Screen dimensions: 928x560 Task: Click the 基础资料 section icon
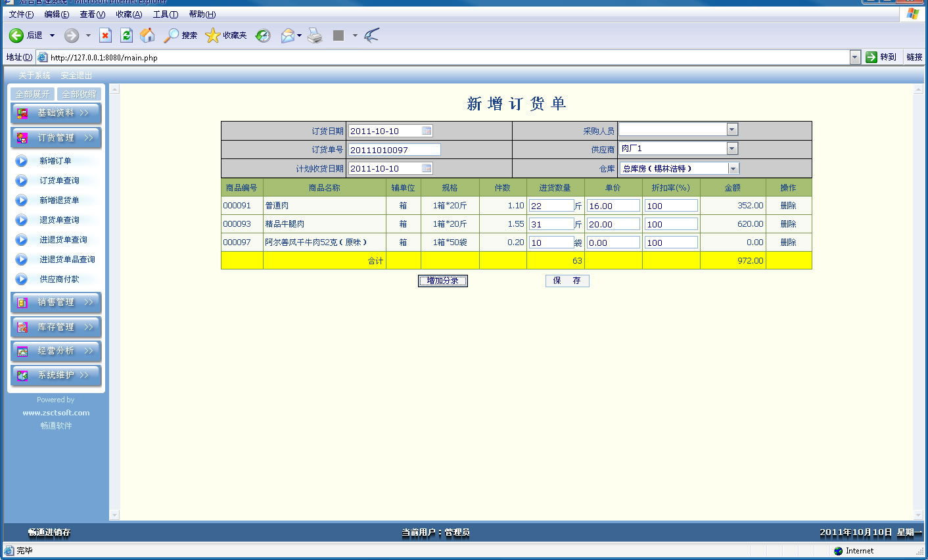[x=22, y=113]
